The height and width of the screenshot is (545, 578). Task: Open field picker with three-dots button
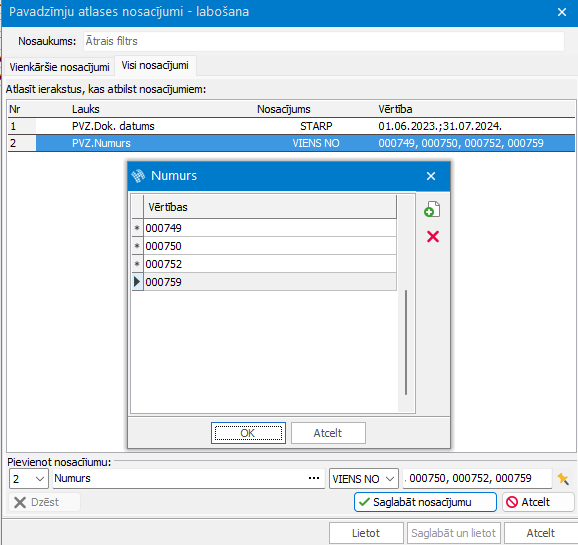pos(314,478)
